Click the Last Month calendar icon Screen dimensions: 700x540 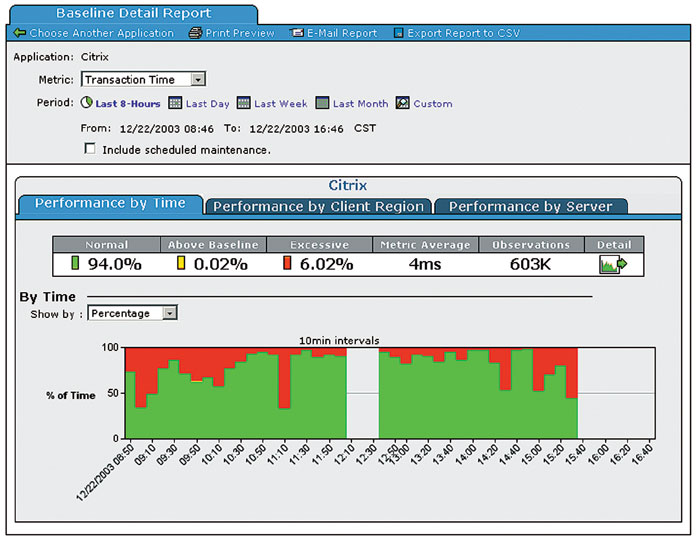click(x=322, y=103)
